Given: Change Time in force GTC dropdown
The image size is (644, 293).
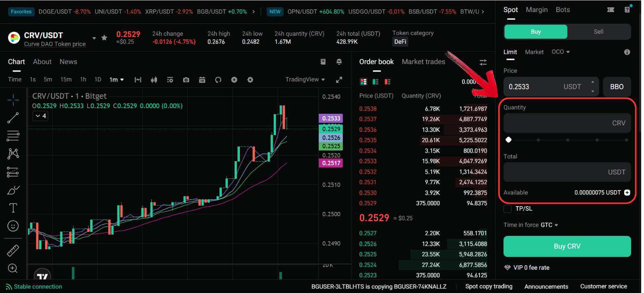Looking at the screenshot, I should click(x=549, y=225).
